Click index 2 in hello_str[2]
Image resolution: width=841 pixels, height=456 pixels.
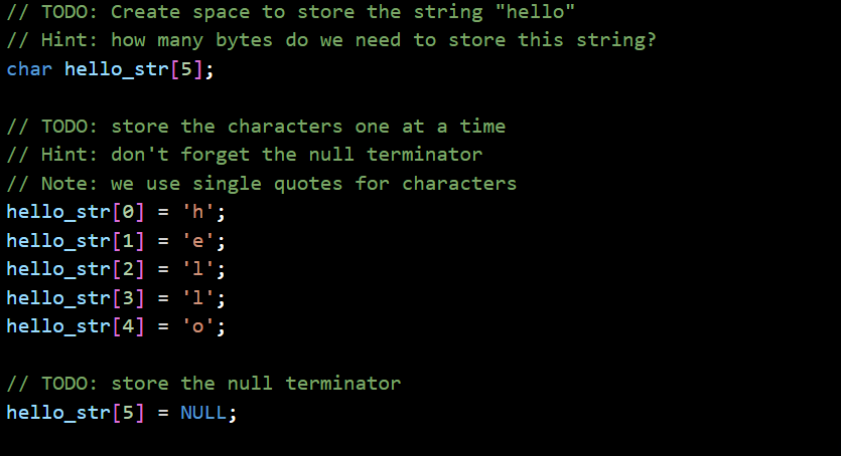128,269
